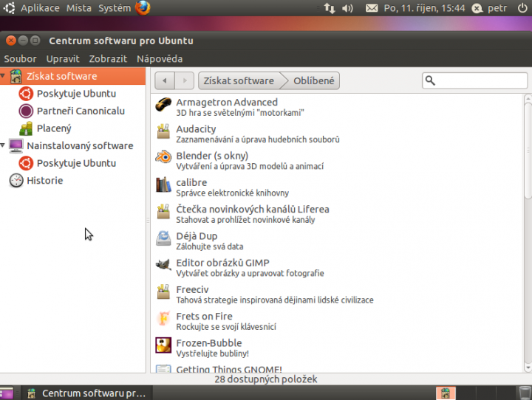Select the Editor obrázků GIMP row

point(337,267)
